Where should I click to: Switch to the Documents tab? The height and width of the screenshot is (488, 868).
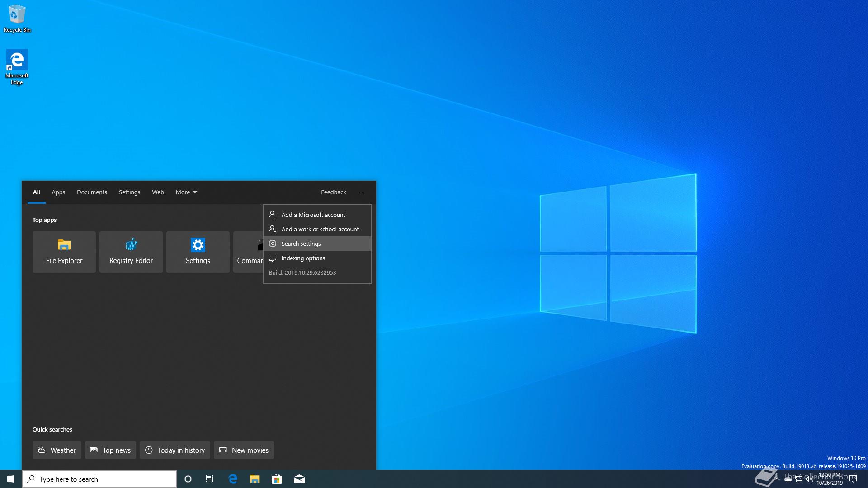tap(92, 192)
